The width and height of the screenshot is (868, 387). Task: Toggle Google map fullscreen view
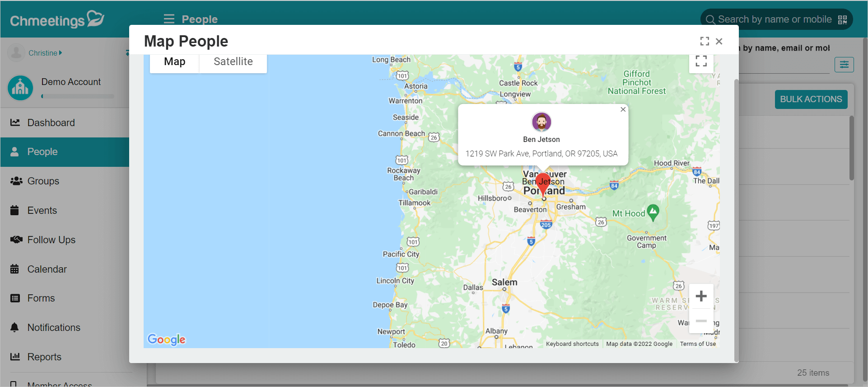tap(701, 61)
